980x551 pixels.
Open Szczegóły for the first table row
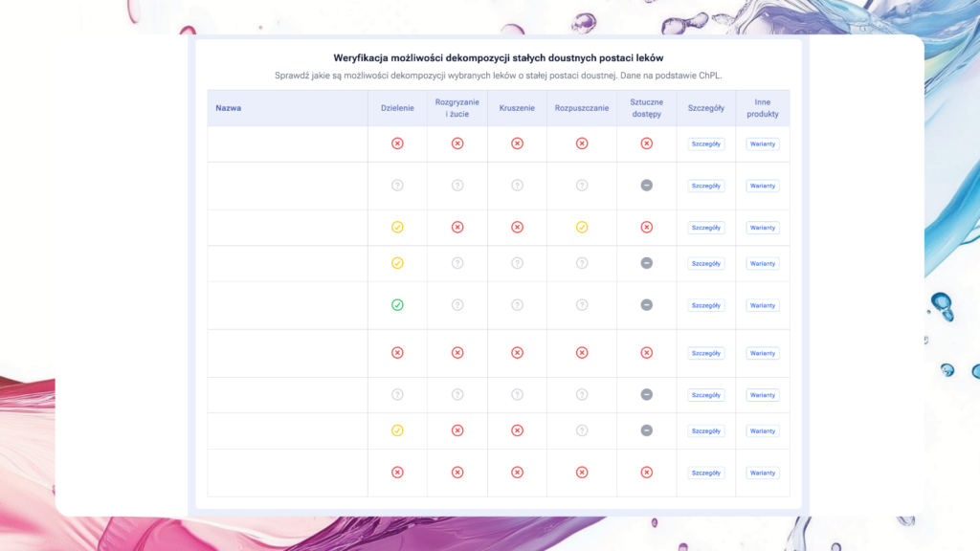coord(706,144)
